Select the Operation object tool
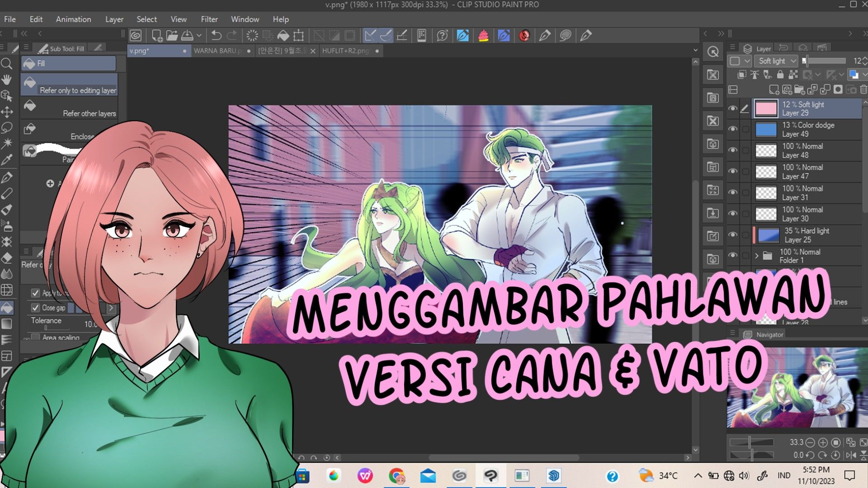The image size is (868, 488). point(7,96)
